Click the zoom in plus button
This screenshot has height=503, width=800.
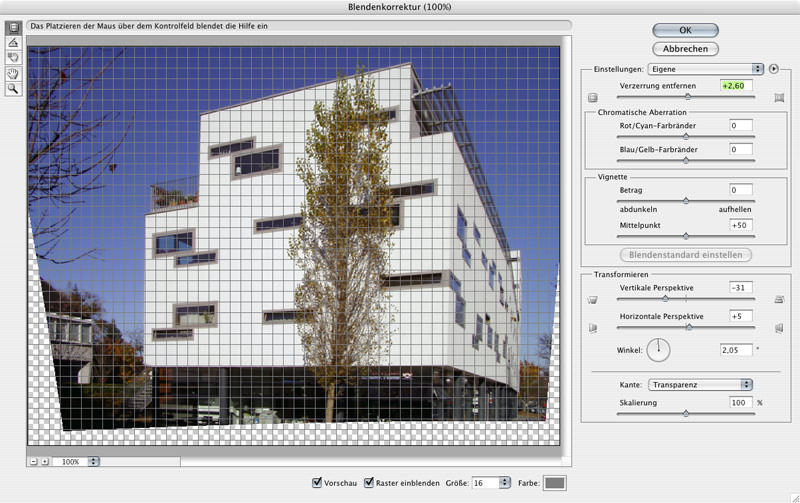point(45,461)
